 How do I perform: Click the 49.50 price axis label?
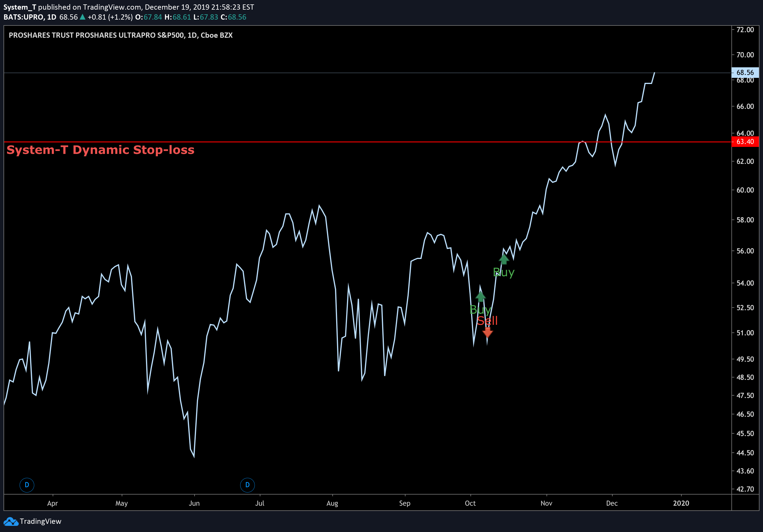745,359
